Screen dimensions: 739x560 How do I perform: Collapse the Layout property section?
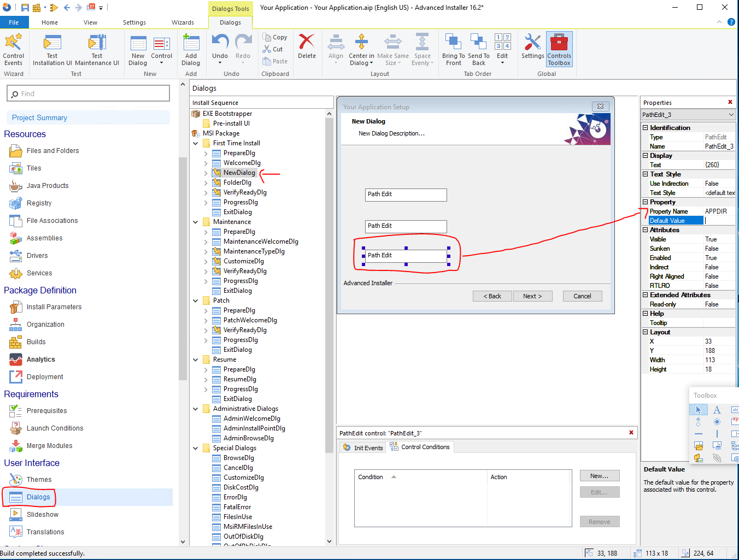click(645, 332)
